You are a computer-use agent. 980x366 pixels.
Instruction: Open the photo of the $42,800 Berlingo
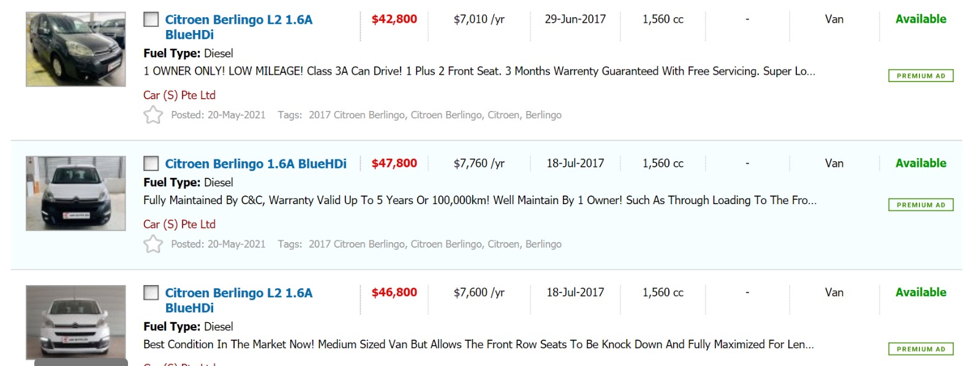(75, 49)
